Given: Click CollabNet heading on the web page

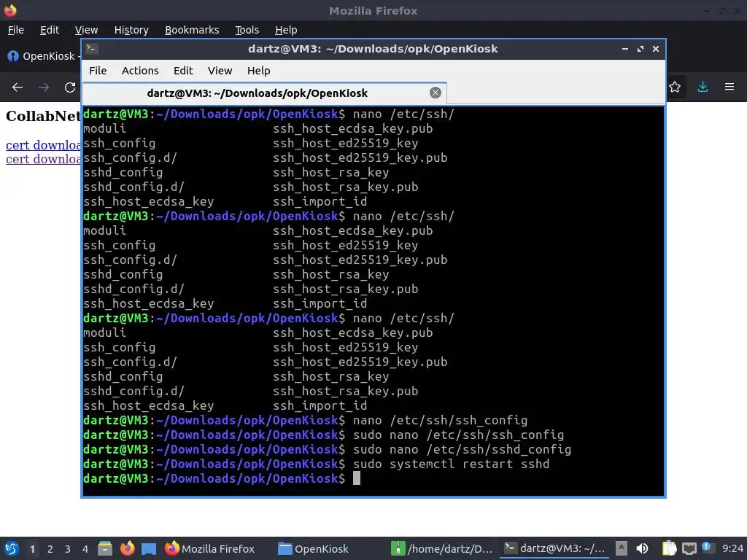Looking at the screenshot, I should (x=43, y=116).
